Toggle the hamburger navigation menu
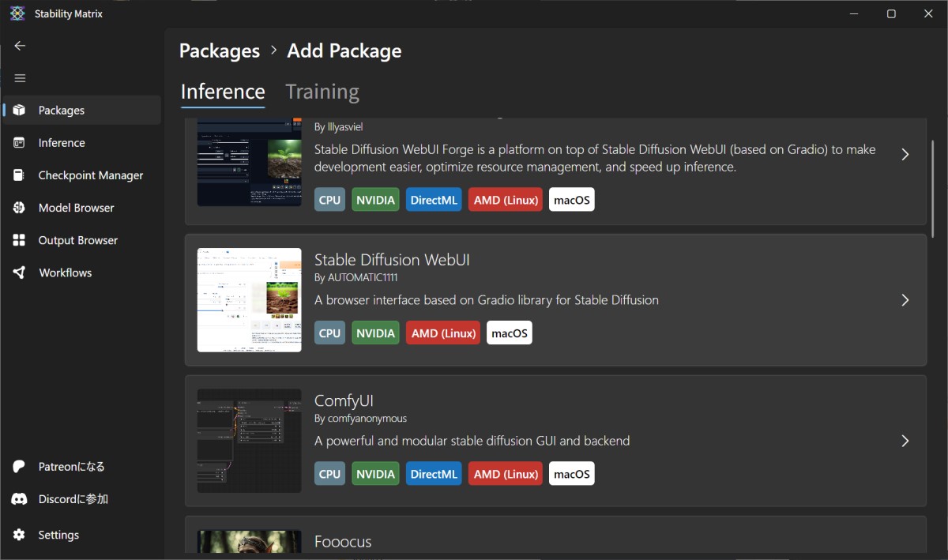Viewport: 948px width, 560px height. pyautogui.click(x=20, y=78)
